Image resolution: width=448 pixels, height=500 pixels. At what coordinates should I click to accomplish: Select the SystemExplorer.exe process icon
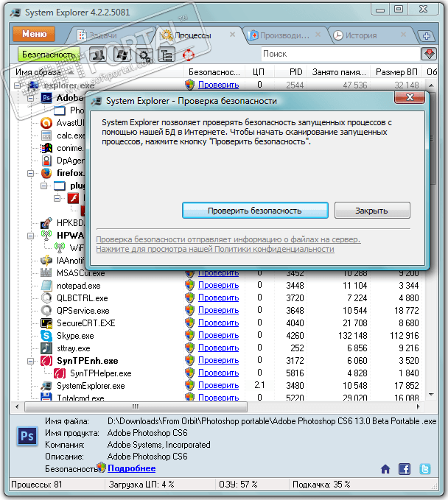(x=46, y=386)
